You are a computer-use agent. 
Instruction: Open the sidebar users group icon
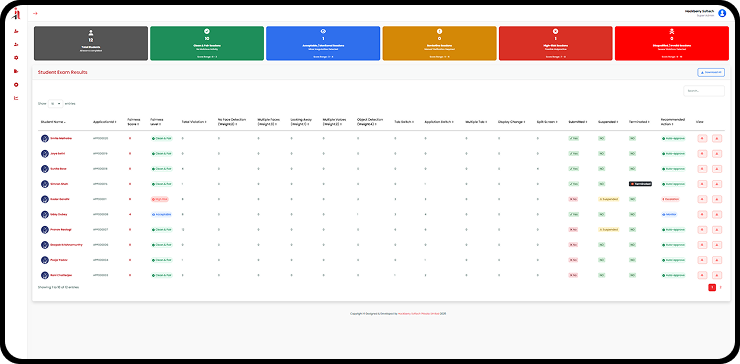coord(16,44)
